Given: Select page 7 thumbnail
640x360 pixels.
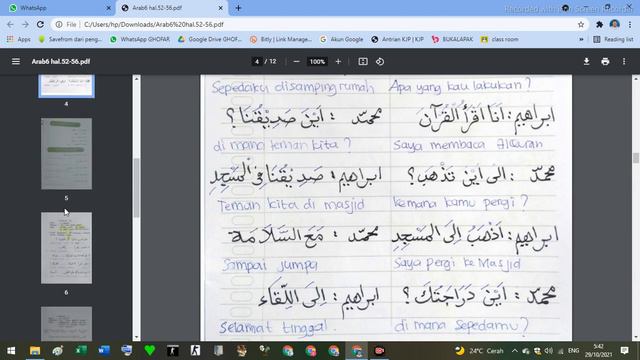Looking at the screenshot, I should pyautogui.click(x=67, y=324).
